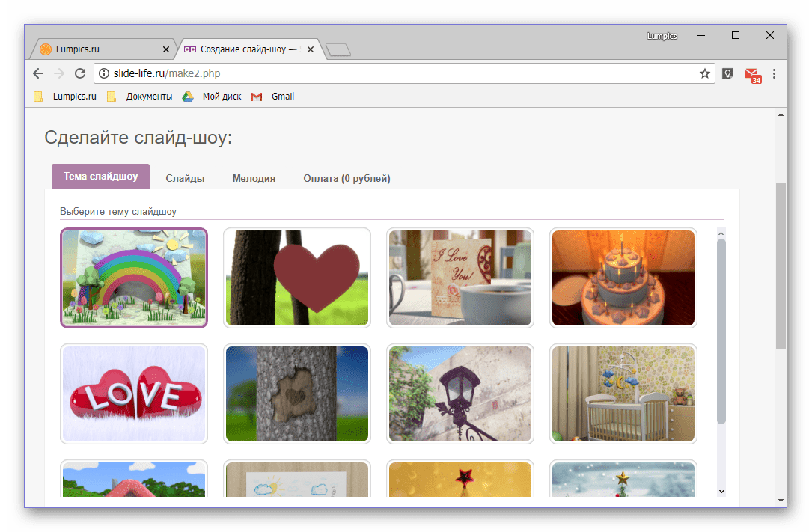812x532 pixels.
Task: Open the Документы bookmark folder
Action: click(x=140, y=97)
